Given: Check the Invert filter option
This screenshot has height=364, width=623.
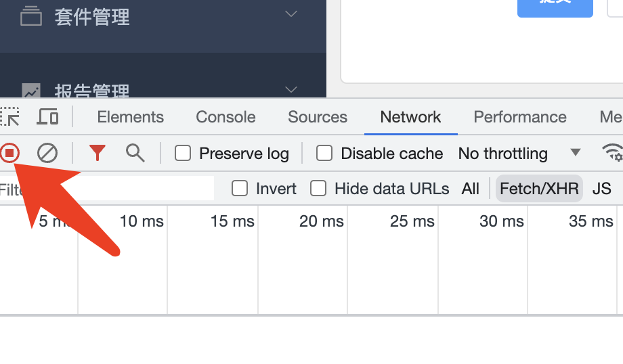Looking at the screenshot, I should (x=240, y=189).
